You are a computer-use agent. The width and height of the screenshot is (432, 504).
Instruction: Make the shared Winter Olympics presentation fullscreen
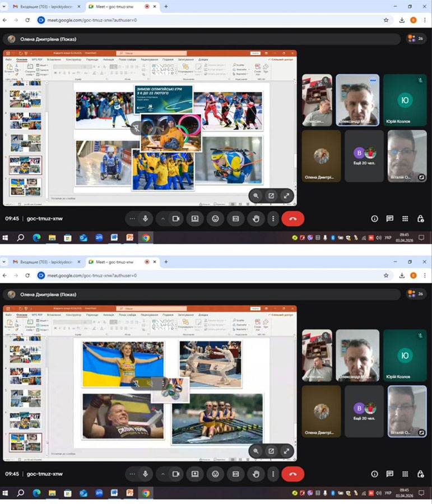pos(286,195)
